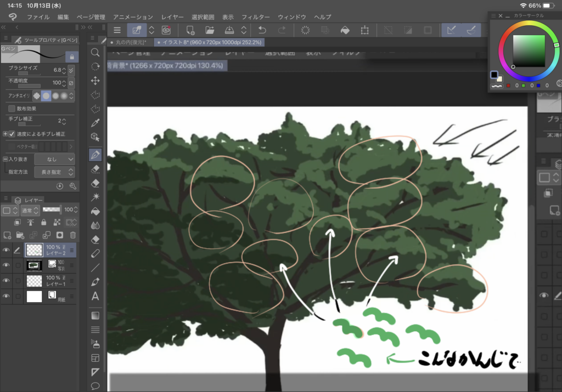The height and width of the screenshot is (392, 562).
Task: Uncheck 速度による手ブレ補正 checkbox
Action: [12, 134]
